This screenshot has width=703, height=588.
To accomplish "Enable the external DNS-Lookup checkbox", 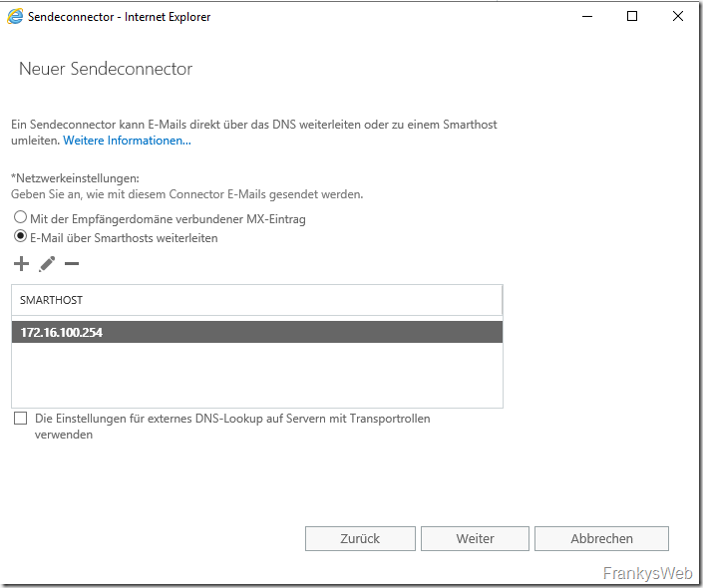I will [21, 420].
